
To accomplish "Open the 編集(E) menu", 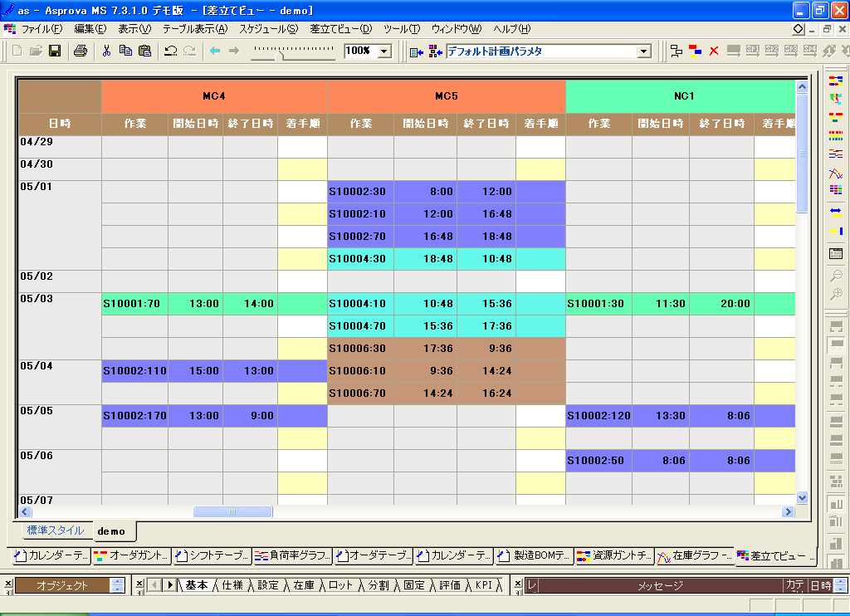I will (x=90, y=29).
